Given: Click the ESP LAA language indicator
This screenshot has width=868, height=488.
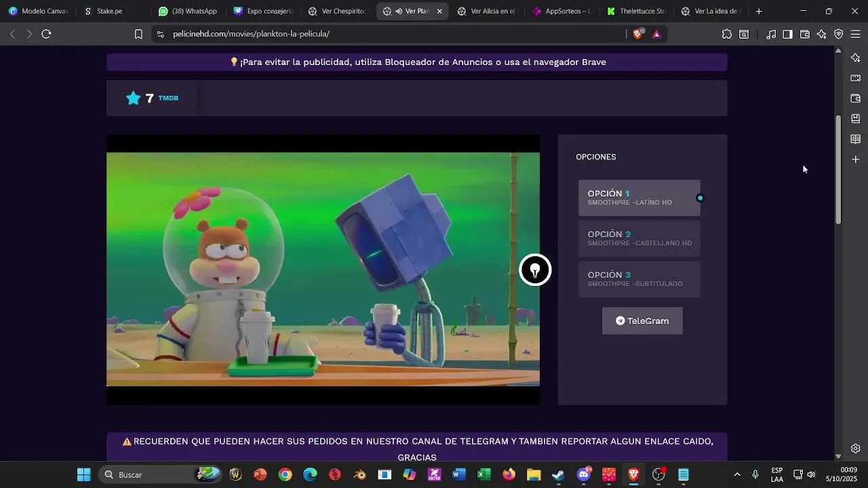Looking at the screenshot, I should (x=777, y=474).
